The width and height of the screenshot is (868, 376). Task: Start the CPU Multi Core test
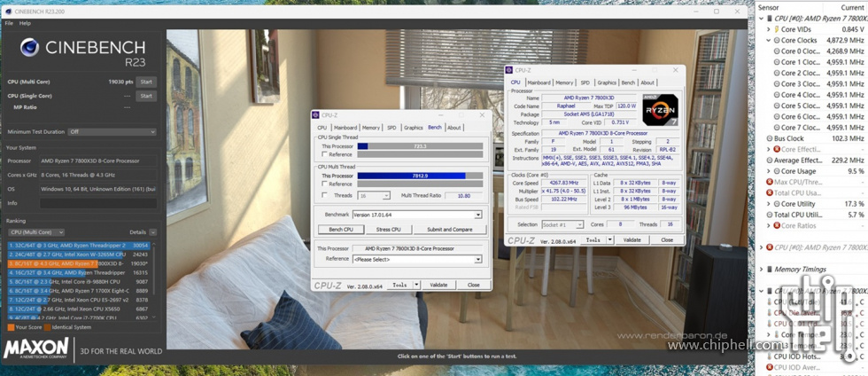click(x=146, y=82)
